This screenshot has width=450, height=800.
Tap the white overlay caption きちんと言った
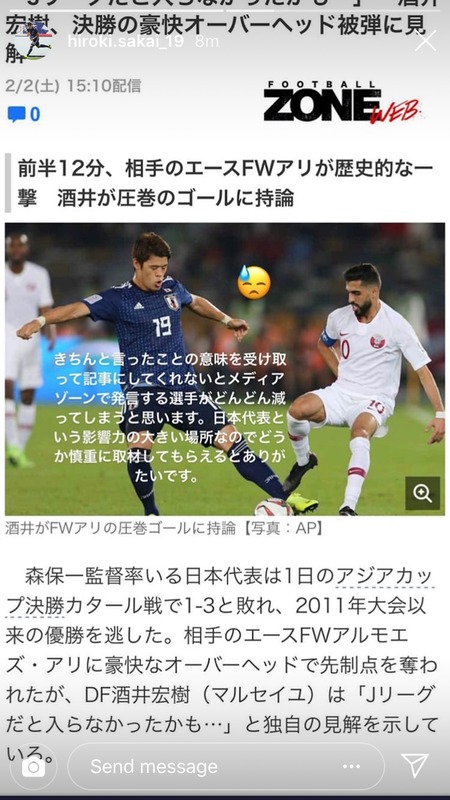(x=170, y=417)
